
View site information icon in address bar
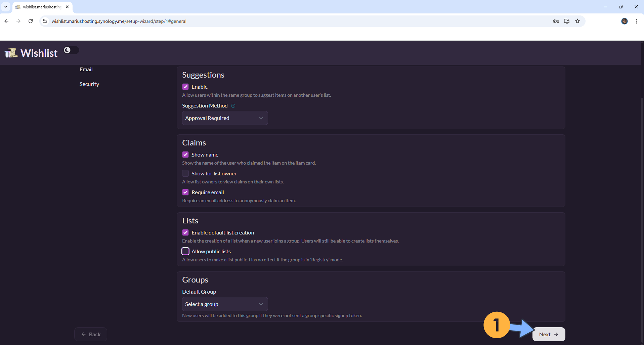click(45, 21)
